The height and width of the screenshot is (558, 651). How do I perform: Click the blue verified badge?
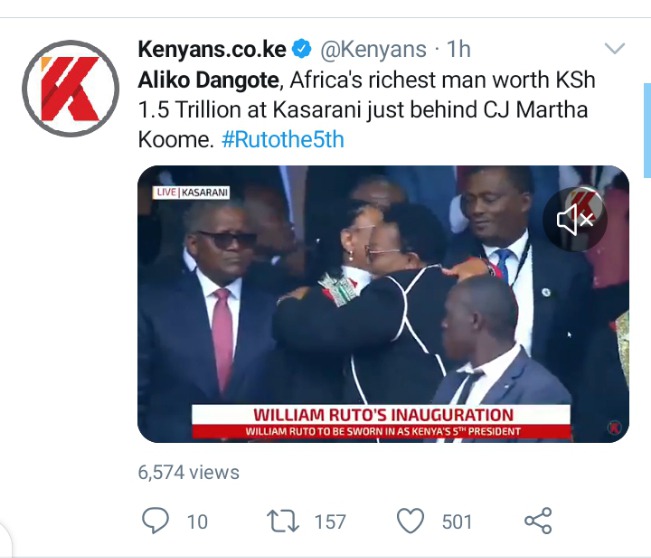click(x=302, y=49)
